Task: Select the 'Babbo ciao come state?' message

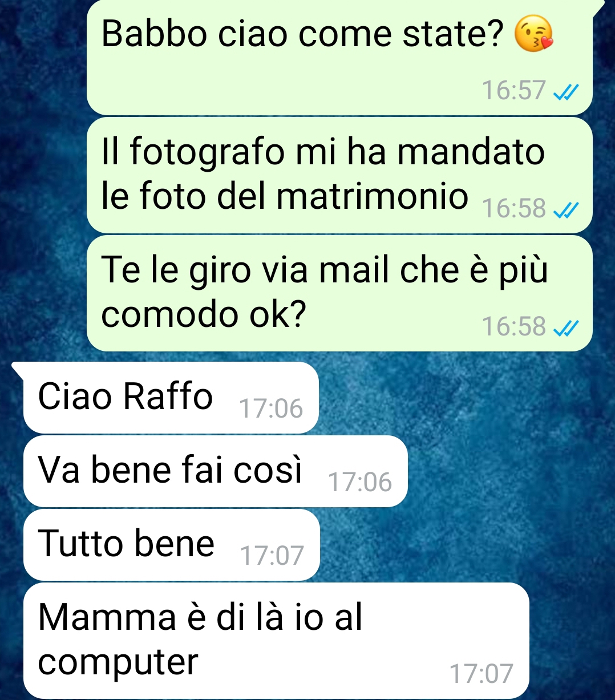Action: click(339, 57)
